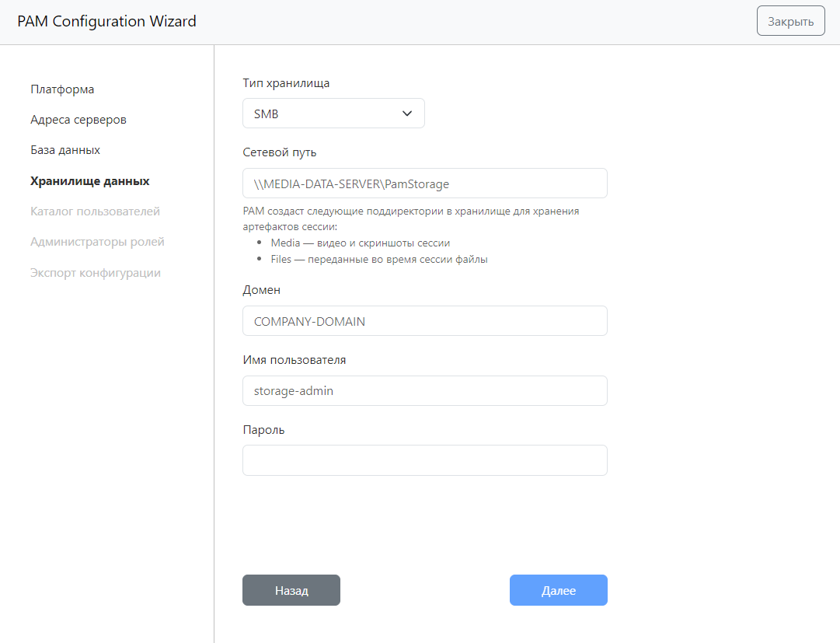The image size is (840, 643).
Task: Click the chevron arrow in storage type dropdown
Action: pyautogui.click(x=406, y=114)
